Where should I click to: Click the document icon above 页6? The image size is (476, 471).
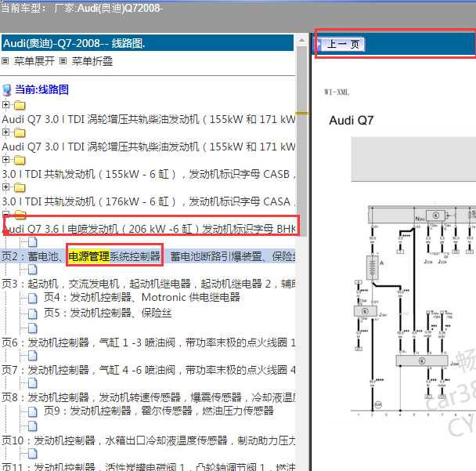click(x=33, y=328)
